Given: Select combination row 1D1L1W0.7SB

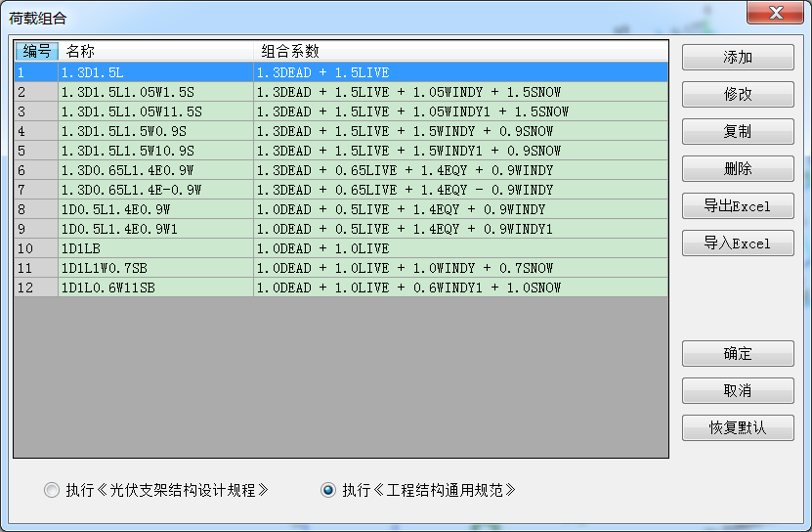Looking at the screenshot, I should (156, 268).
